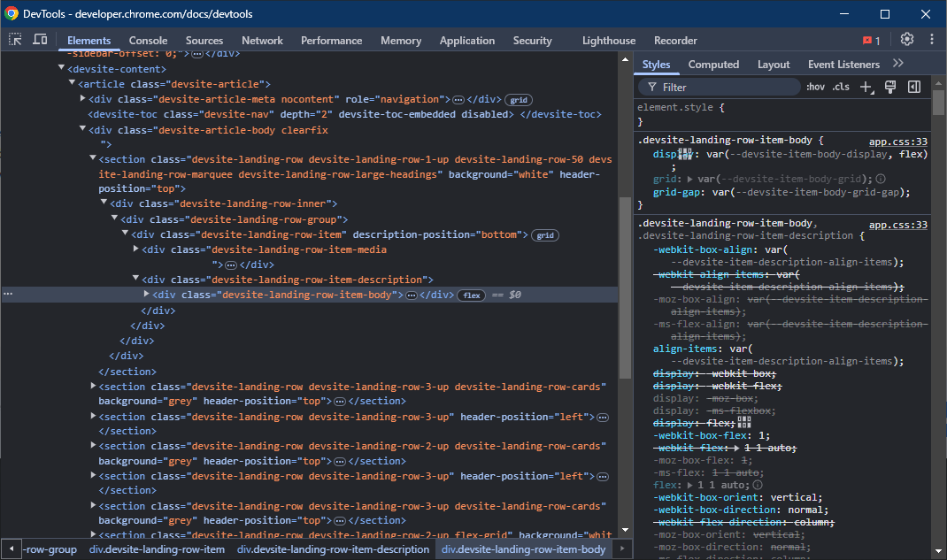Click the new style rule plus icon
The width and height of the screenshot is (947, 560).
[866, 86]
